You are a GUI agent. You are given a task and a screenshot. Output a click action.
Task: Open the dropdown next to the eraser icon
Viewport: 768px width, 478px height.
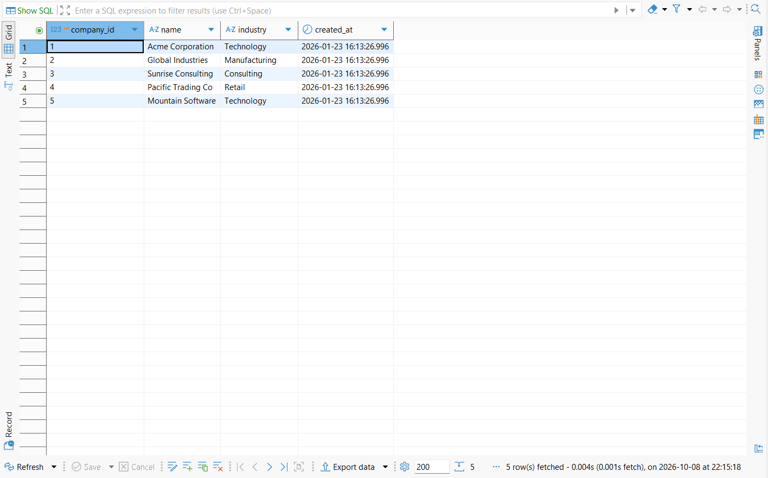(665, 9)
